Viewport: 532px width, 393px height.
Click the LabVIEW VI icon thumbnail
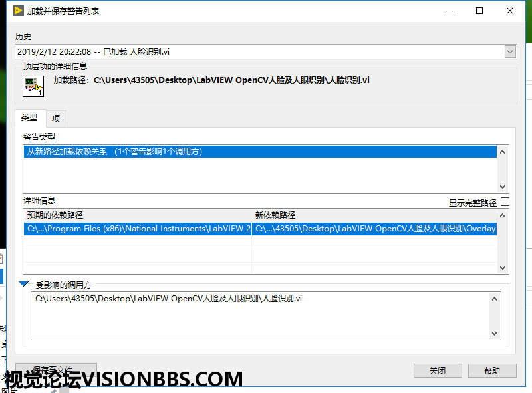point(33,86)
